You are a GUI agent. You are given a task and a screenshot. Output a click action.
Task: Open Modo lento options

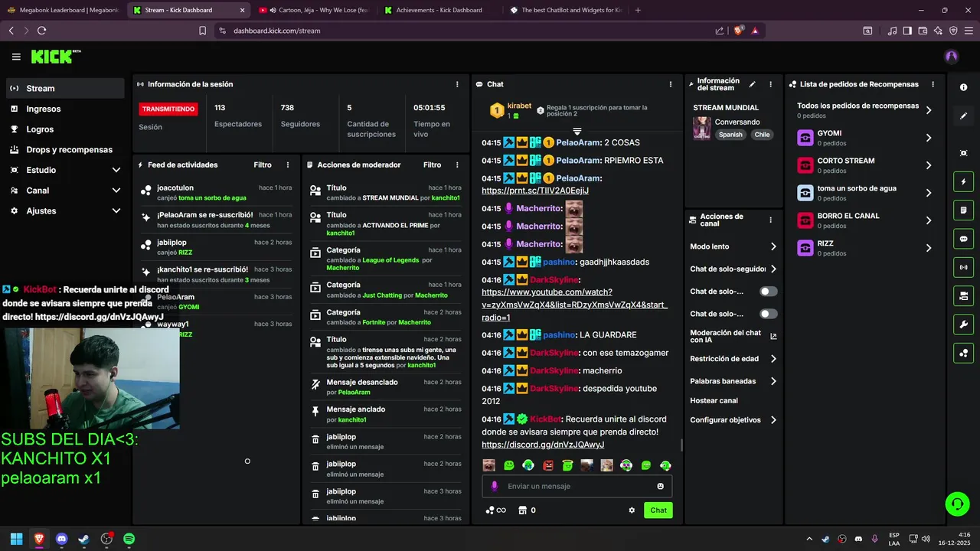pos(733,246)
